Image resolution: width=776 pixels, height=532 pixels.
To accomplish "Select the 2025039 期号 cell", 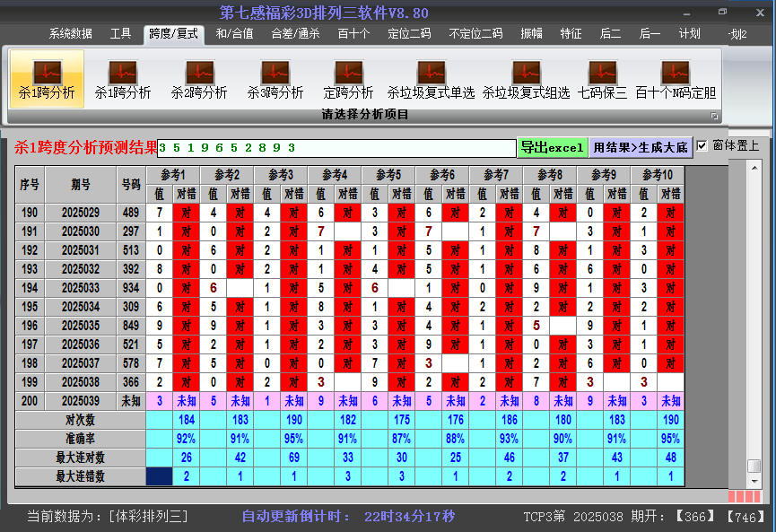I will [81, 401].
